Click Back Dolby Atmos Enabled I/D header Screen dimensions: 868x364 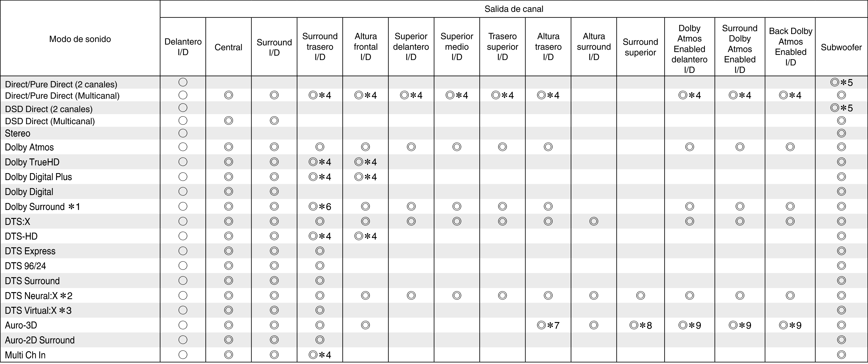point(790,46)
